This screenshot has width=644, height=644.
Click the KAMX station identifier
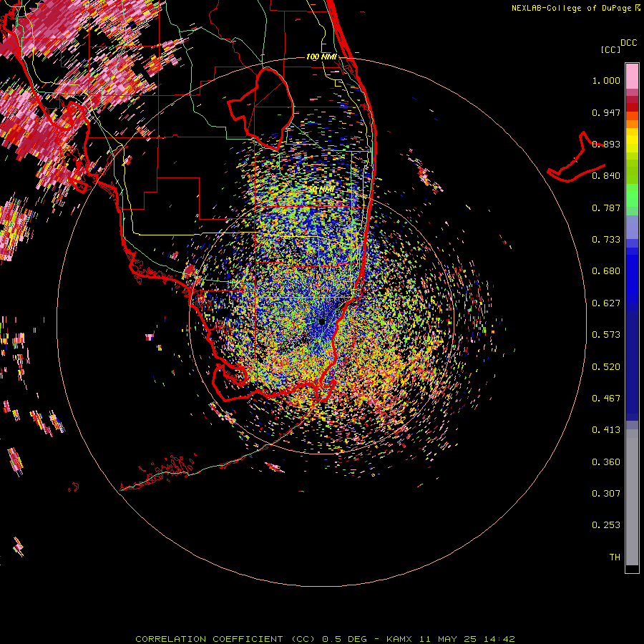point(399,639)
